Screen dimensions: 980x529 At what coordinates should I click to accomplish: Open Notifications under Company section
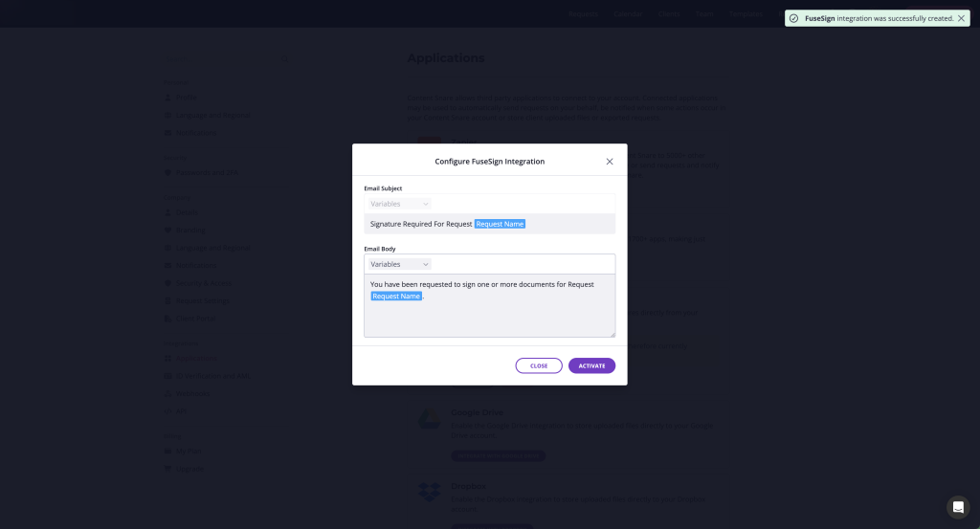point(195,265)
